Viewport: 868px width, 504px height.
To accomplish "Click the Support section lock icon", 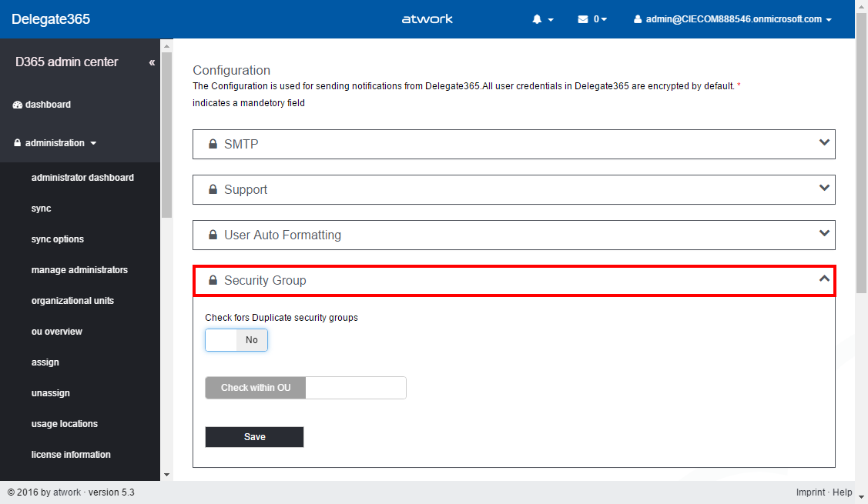I will tap(213, 189).
